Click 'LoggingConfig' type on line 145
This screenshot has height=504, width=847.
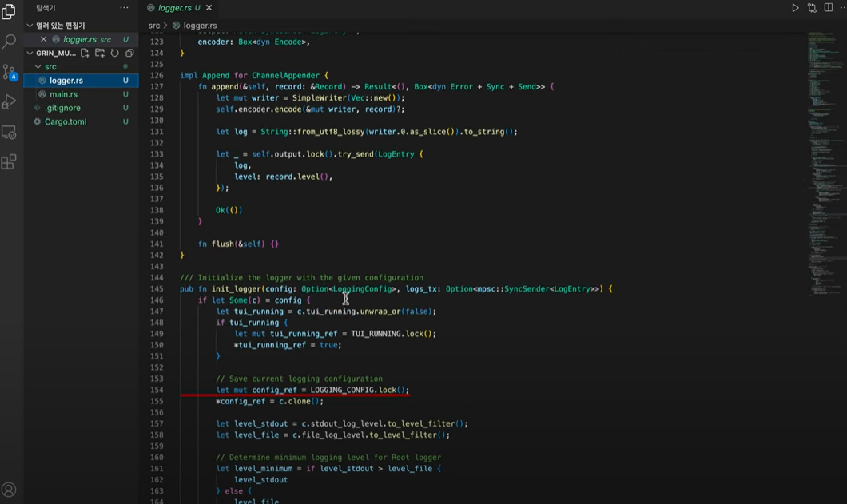click(x=363, y=289)
